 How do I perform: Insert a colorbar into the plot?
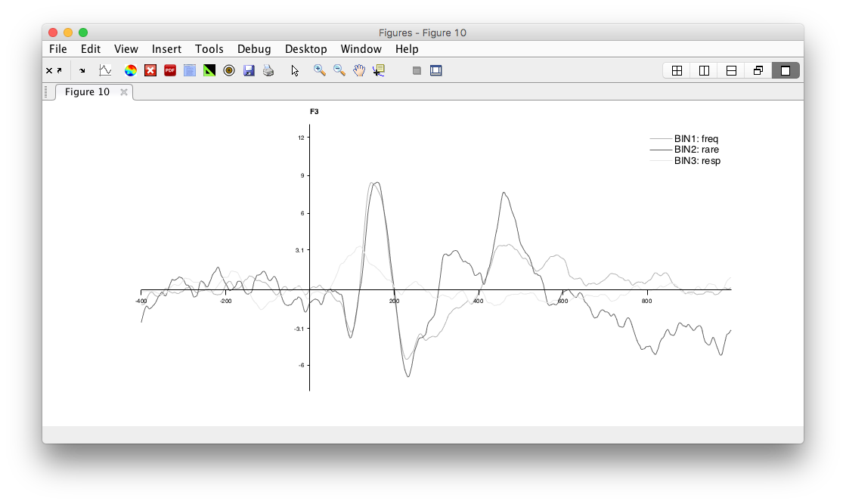pos(416,70)
